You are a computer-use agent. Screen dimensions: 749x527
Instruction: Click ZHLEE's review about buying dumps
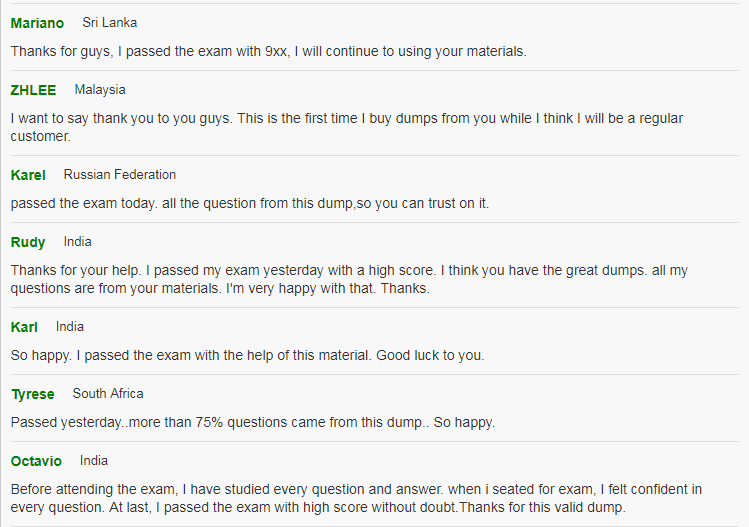(x=346, y=127)
